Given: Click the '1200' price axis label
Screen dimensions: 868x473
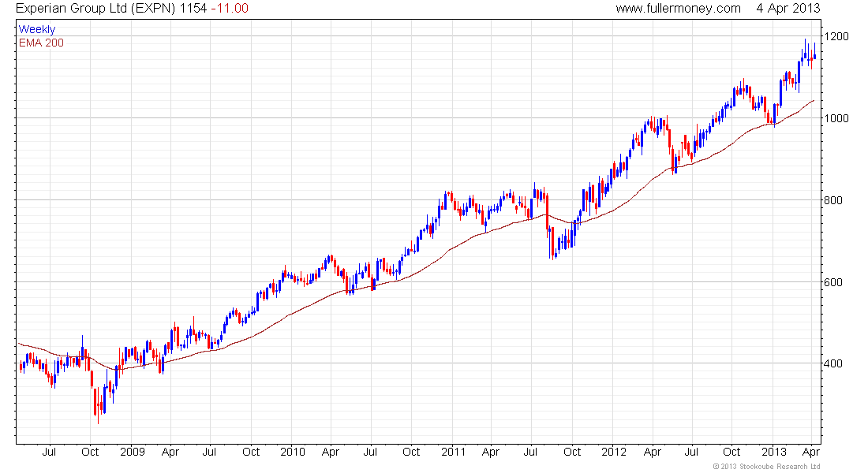Looking at the screenshot, I should click(836, 36).
